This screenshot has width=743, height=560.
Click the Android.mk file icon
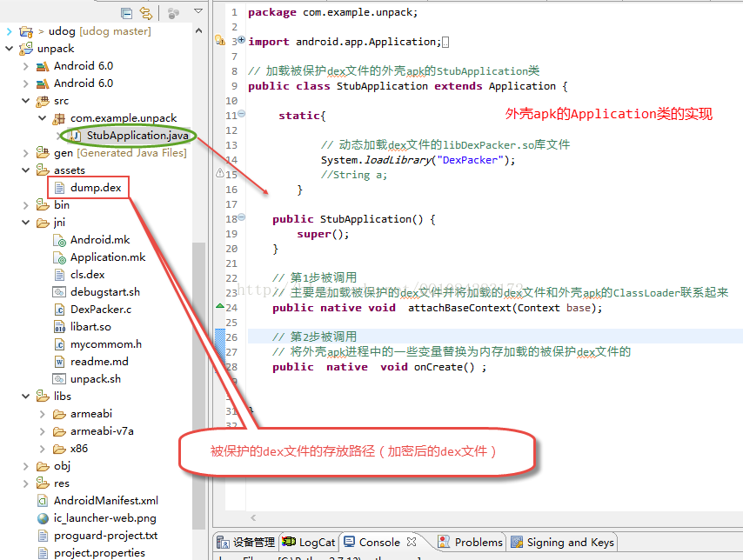(59, 241)
